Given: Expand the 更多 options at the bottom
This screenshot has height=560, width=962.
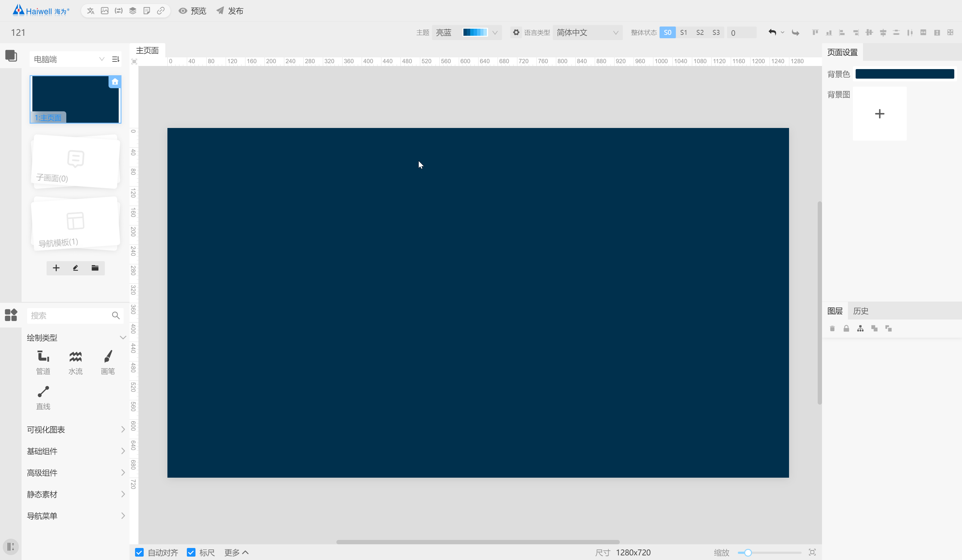Looking at the screenshot, I should click(236, 552).
